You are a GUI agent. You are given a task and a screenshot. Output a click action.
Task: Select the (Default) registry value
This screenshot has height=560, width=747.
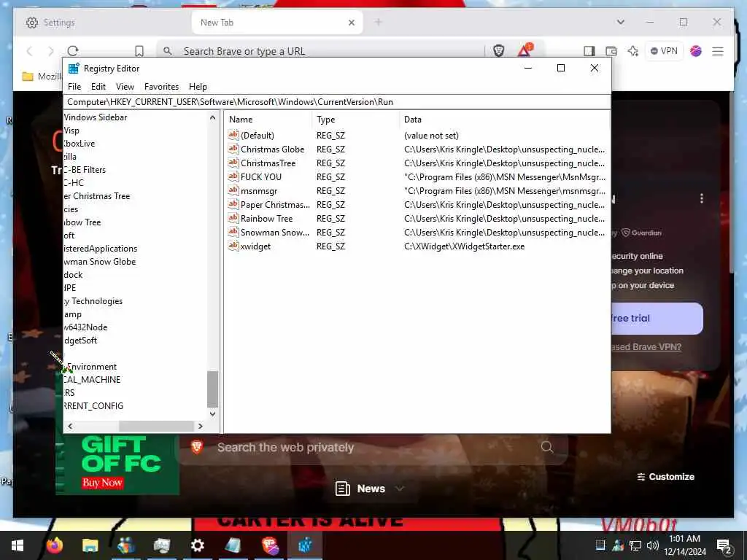click(258, 136)
